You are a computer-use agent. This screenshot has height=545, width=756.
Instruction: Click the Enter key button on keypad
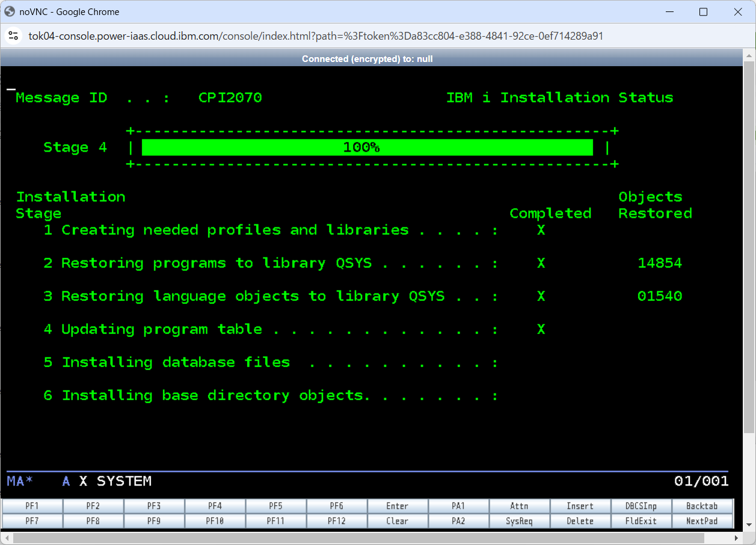tap(398, 506)
